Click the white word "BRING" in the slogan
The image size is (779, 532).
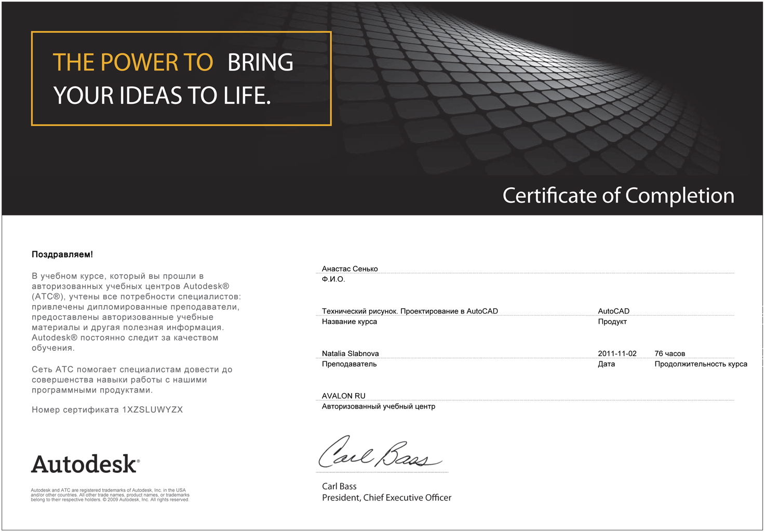tap(260, 62)
